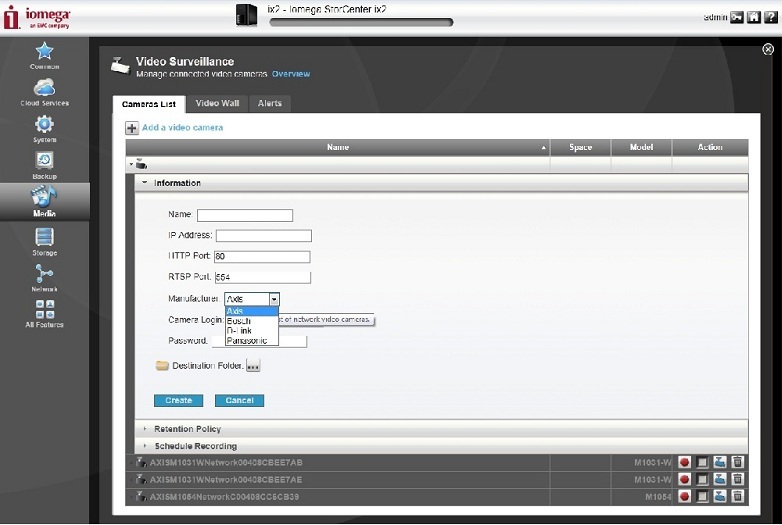The height and width of the screenshot is (525, 782).
Task: Open the Overview link
Action: pos(291,74)
